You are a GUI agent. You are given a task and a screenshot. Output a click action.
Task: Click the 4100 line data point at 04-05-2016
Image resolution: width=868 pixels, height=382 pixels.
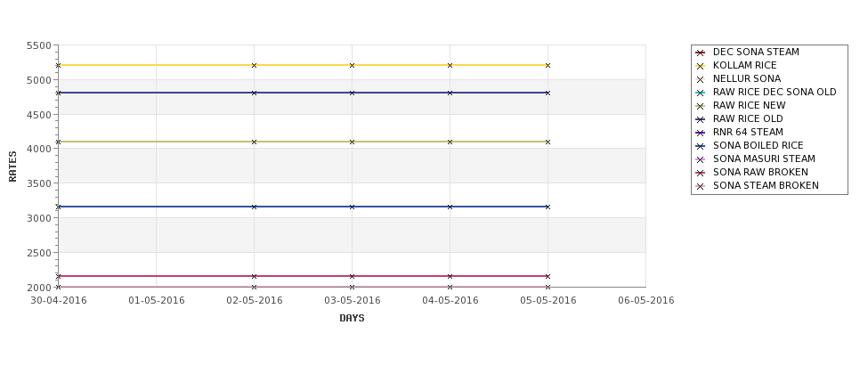point(450,142)
